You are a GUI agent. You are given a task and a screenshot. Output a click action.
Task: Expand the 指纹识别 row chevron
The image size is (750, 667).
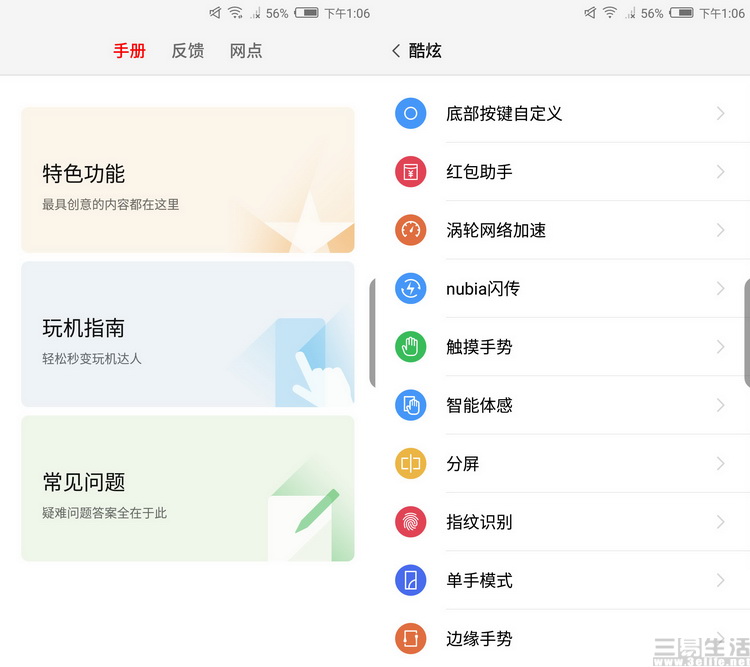click(x=720, y=522)
